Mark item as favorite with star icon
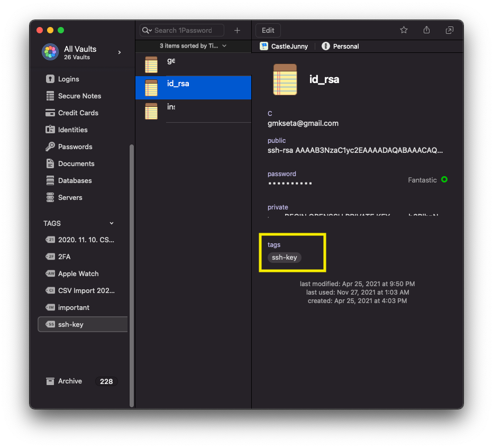Viewport: 493px width, 448px height. tap(404, 30)
